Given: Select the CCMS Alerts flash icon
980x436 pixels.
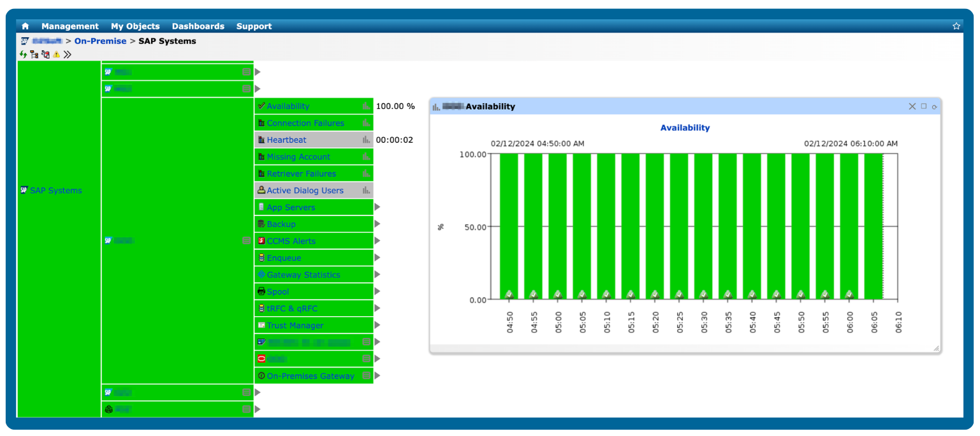Looking at the screenshot, I should 261,241.
